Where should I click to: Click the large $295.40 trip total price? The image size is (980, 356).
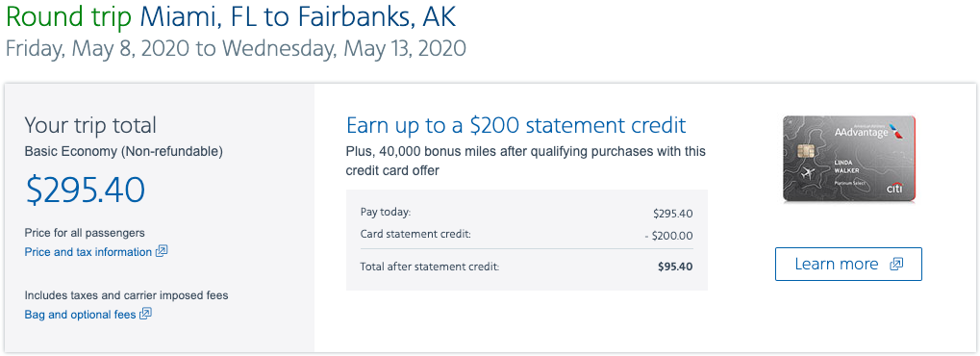pos(85,191)
